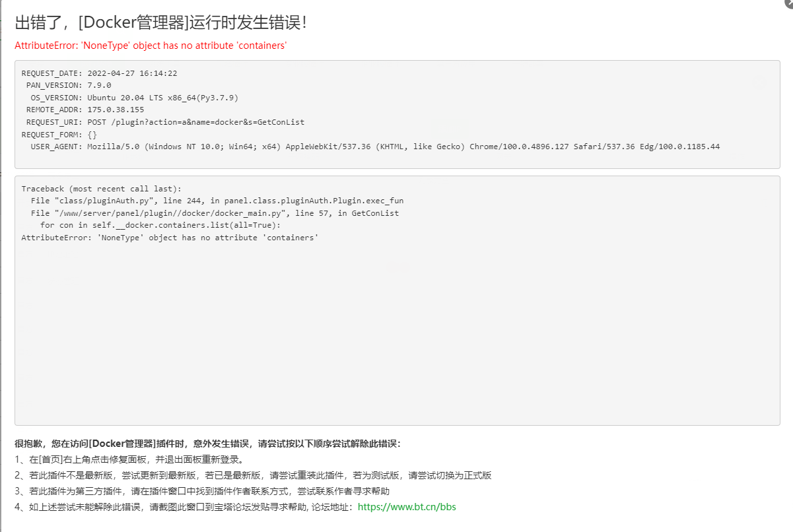The width and height of the screenshot is (793, 532).
Task: Select step 1 about 修复面板 and re-login
Action: (129, 459)
